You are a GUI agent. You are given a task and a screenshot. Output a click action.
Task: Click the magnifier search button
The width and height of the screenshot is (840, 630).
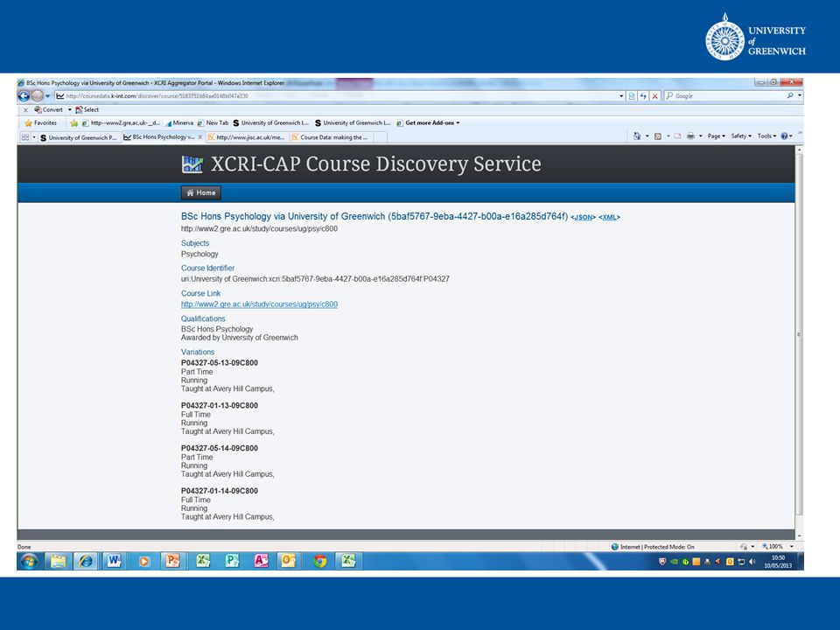(x=789, y=96)
